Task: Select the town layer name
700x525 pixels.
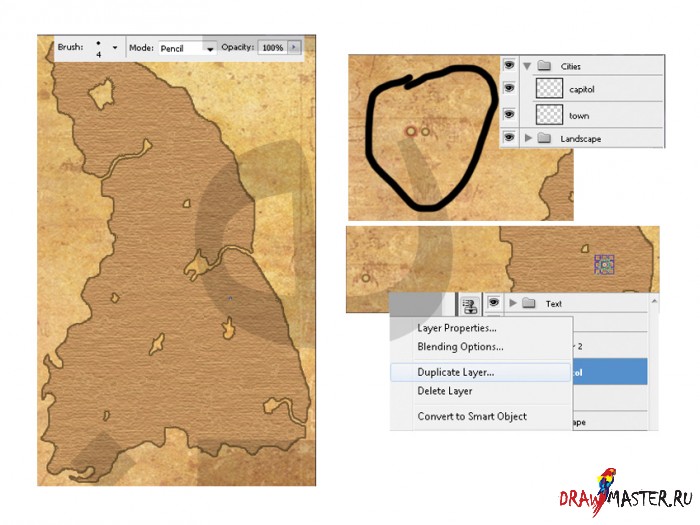Action: 579,116
